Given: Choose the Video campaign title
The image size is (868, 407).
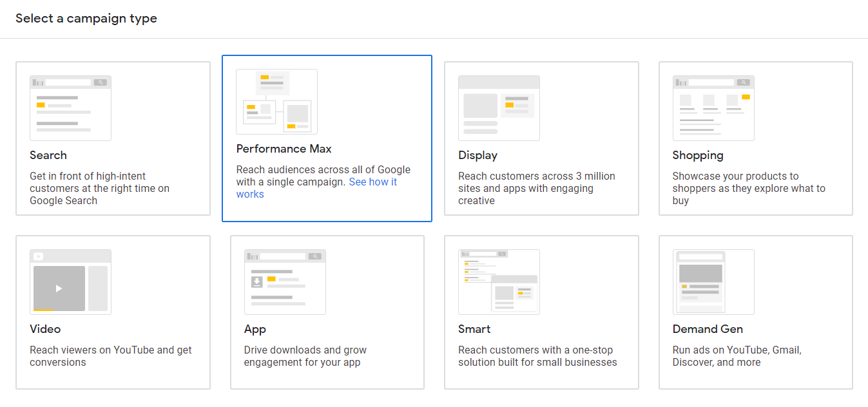Looking at the screenshot, I should pyautogui.click(x=45, y=329).
